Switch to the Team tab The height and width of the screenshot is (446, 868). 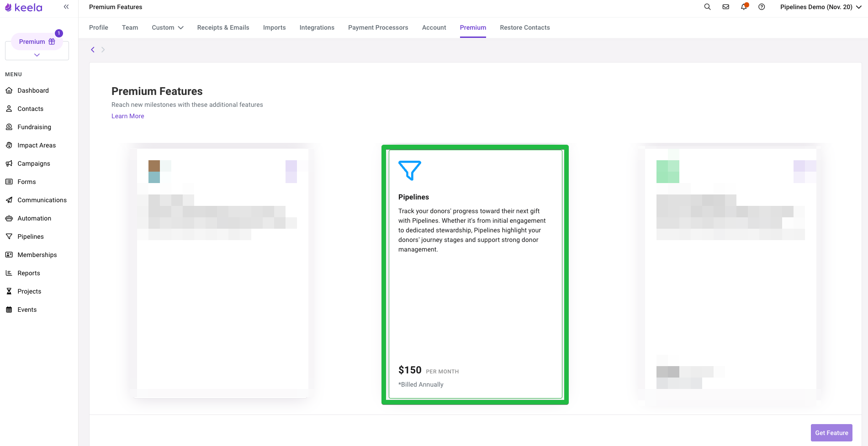point(130,27)
